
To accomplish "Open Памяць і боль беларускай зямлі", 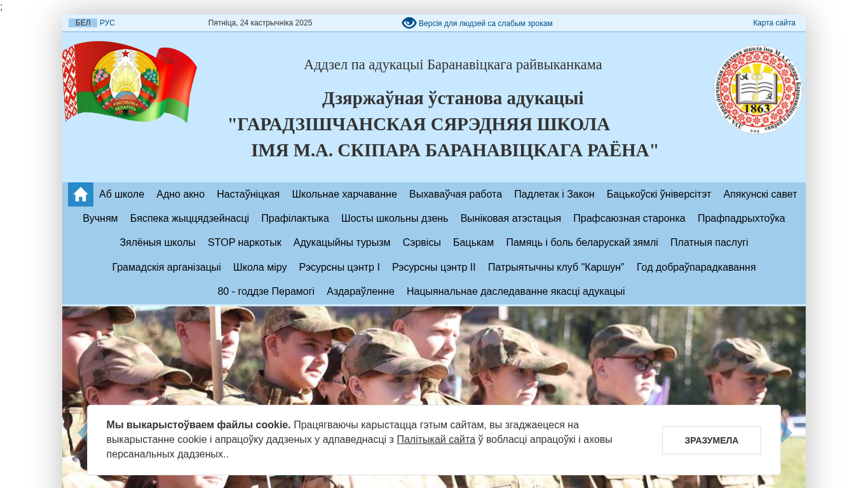I will pyautogui.click(x=582, y=243).
